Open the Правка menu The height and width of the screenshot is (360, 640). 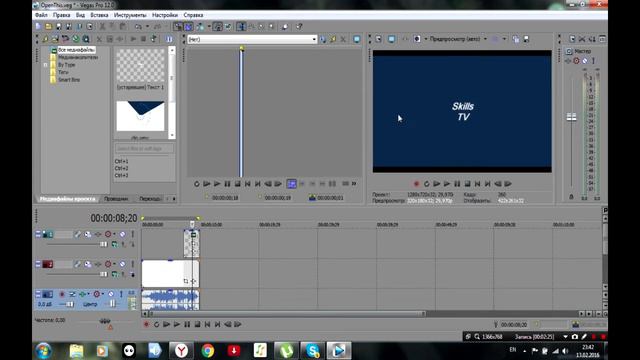coord(61,15)
